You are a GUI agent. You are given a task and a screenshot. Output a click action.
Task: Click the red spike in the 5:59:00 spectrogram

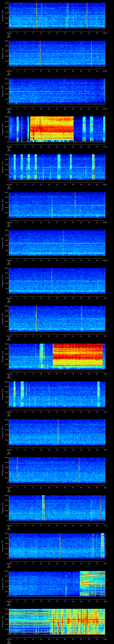point(63,243)
